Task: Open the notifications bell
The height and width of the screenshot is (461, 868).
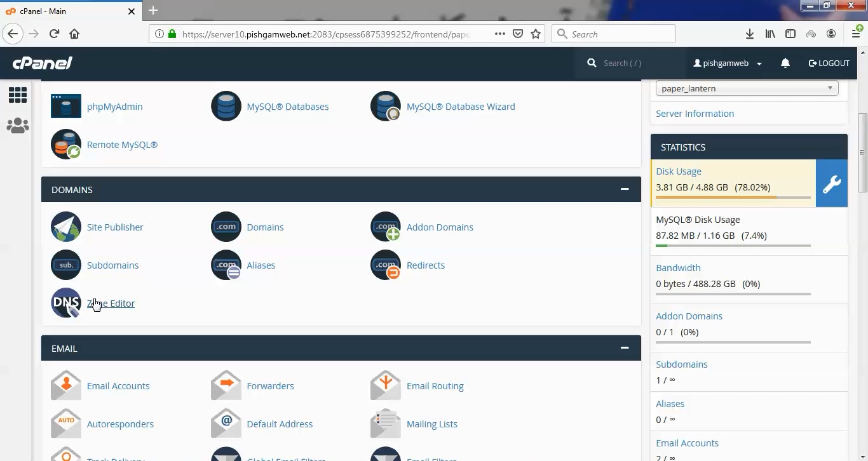Action: click(x=785, y=63)
